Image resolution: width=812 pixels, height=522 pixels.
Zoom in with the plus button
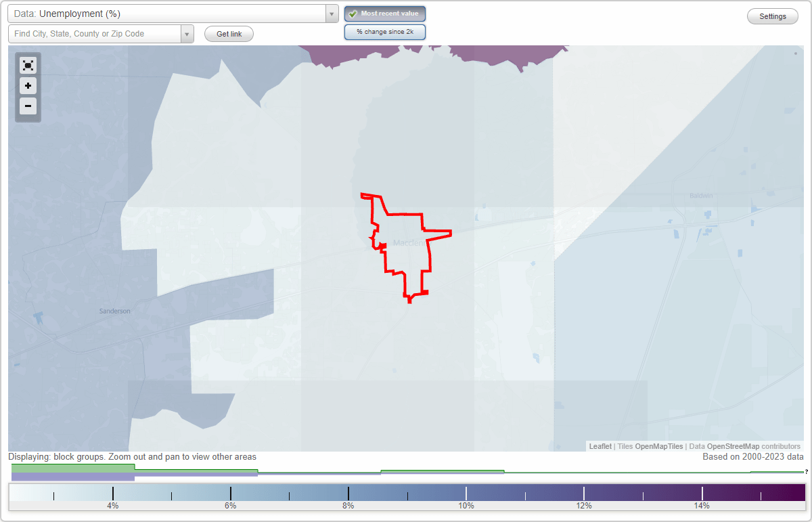(x=28, y=86)
